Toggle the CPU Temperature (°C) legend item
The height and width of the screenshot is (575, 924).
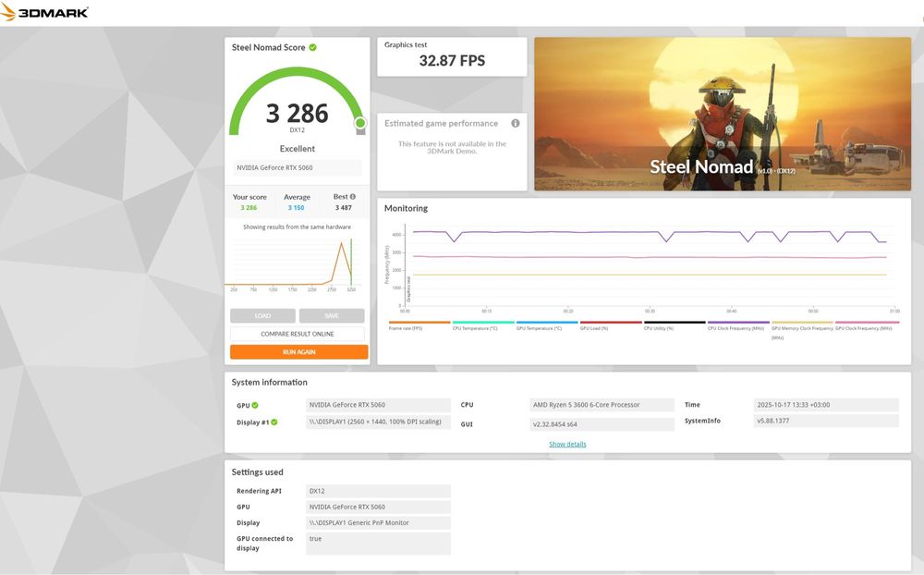click(x=483, y=325)
